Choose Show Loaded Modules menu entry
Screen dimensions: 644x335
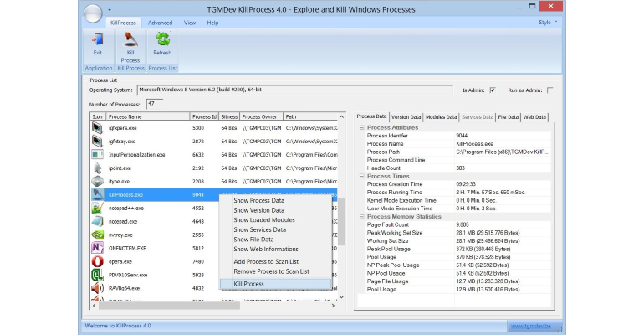tap(264, 220)
